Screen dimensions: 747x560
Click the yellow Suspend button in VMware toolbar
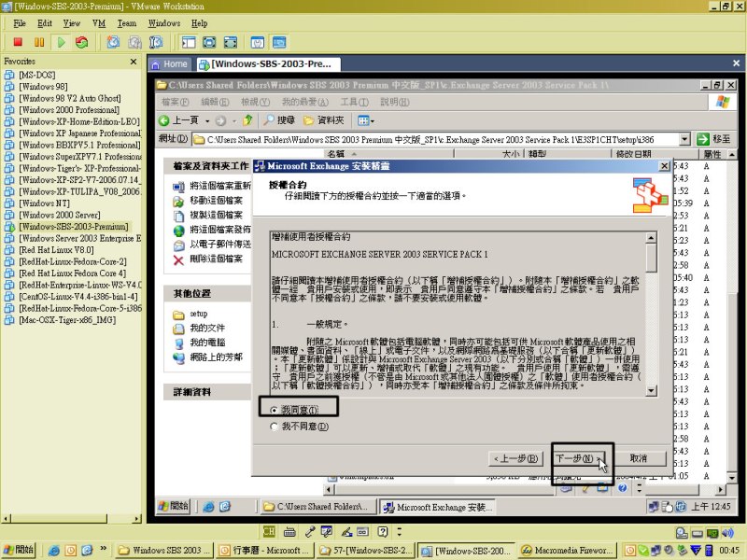(x=39, y=42)
